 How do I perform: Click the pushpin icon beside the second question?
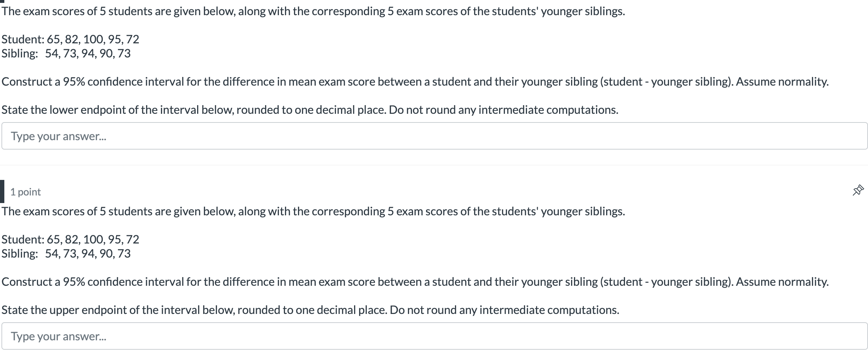858,189
